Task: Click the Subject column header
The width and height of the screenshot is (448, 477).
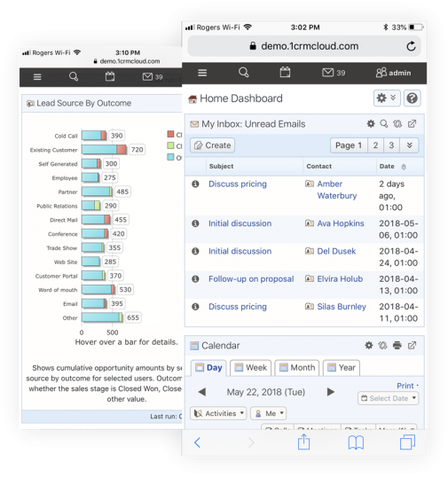Action: coord(221,167)
